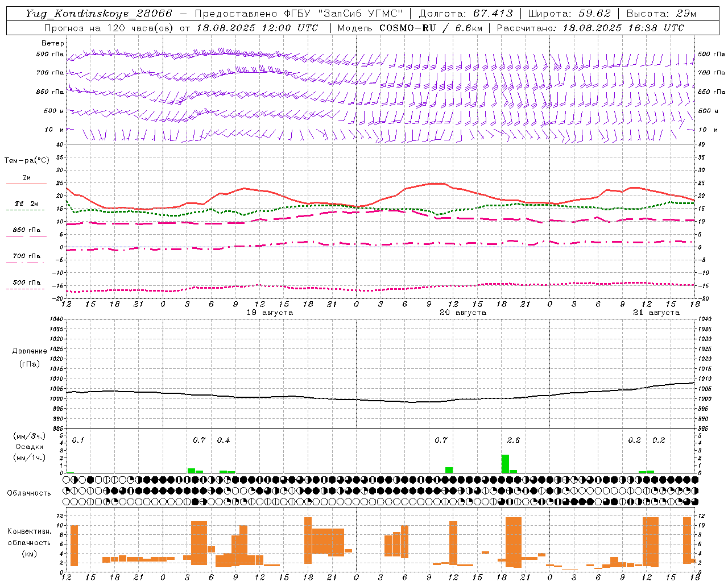
Task: Click the Рассчитано: 18.08.2025 16:38 UTC timestamp
Action: coord(590,28)
